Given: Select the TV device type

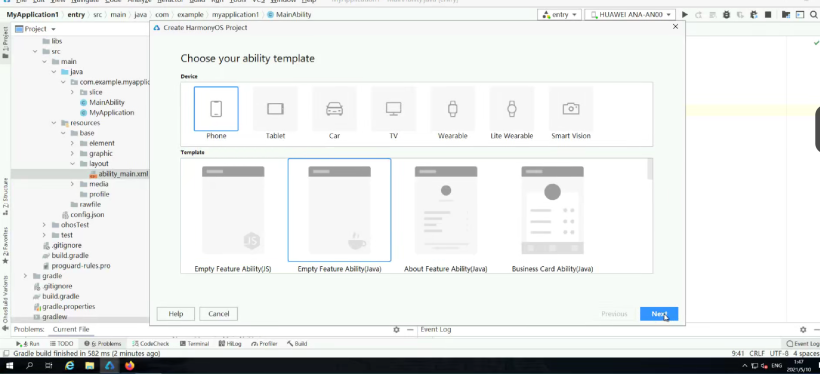Looking at the screenshot, I should (x=393, y=109).
